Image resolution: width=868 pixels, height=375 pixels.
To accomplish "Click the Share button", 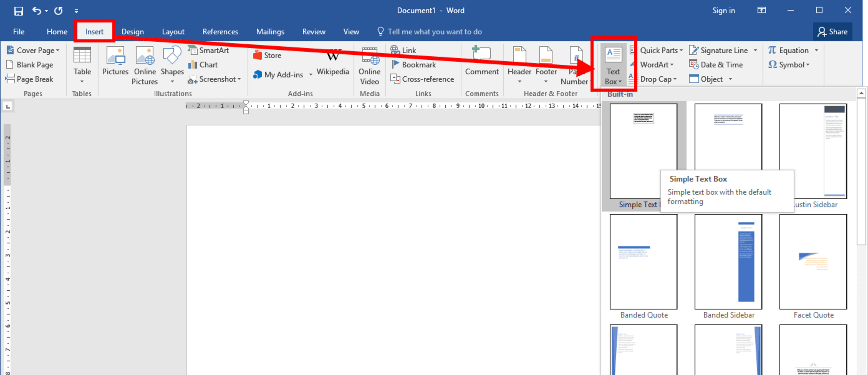I will pos(832,32).
